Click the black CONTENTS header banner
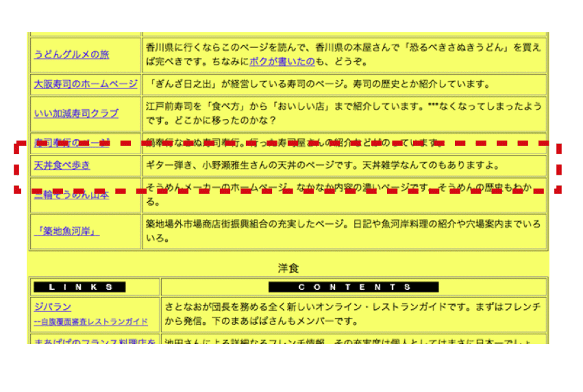 pos(353,287)
